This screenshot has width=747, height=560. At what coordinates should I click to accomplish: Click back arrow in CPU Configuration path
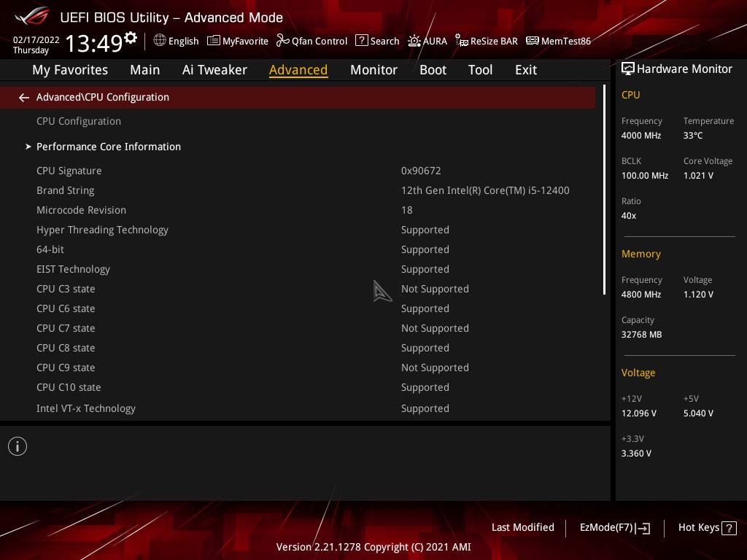click(24, 98)
